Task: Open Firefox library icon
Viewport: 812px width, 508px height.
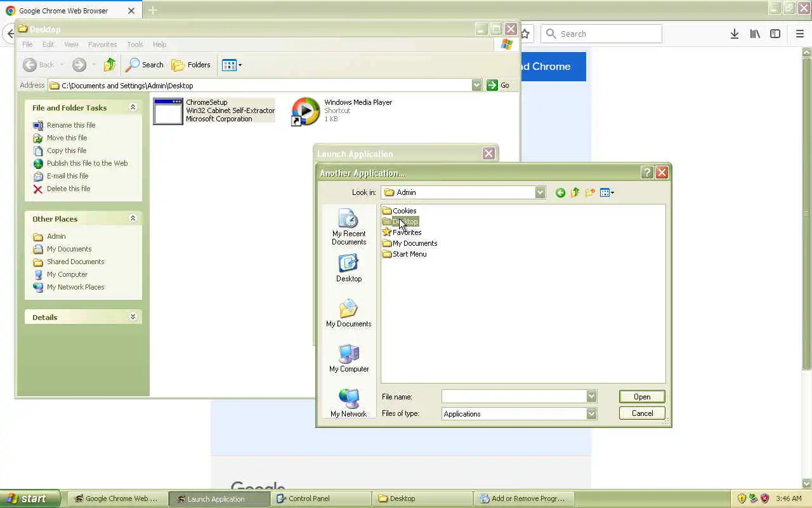Action: tap(755, 34)
